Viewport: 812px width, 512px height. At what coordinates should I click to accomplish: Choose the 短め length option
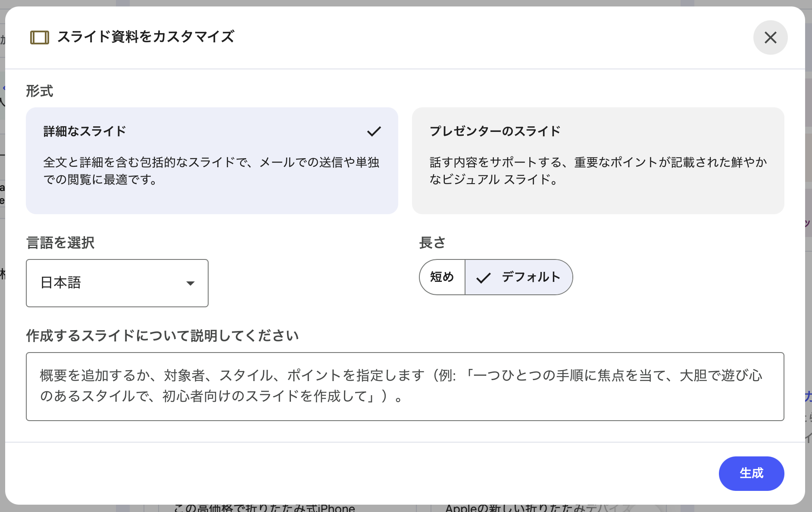coord(442,277)
